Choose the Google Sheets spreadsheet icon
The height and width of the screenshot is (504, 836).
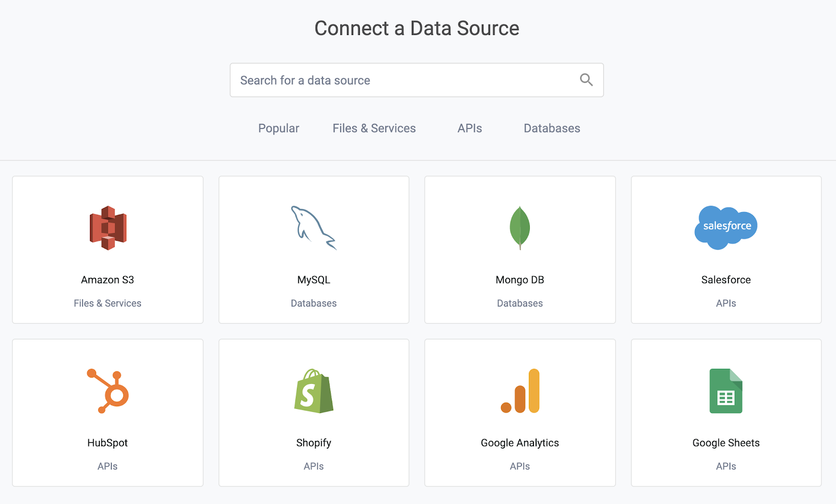pos(726,391)
